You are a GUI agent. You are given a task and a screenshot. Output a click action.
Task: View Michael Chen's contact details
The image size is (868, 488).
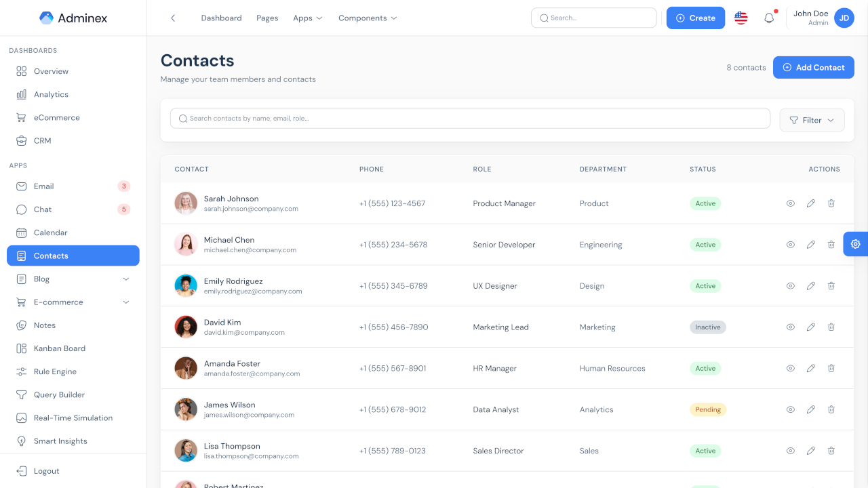coord(791,245)
